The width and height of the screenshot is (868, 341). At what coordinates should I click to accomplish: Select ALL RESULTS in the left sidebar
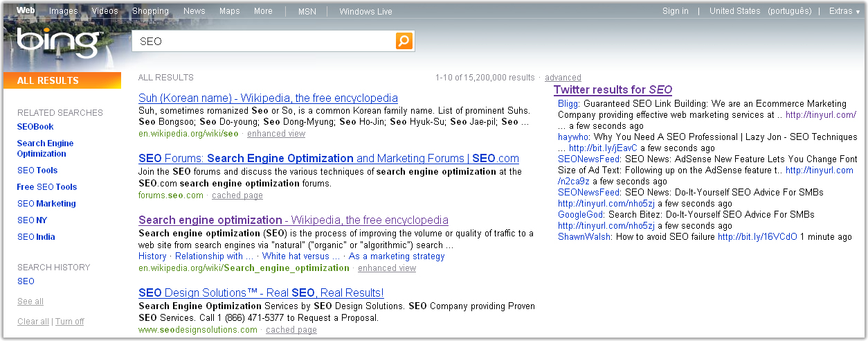(48, 80)
